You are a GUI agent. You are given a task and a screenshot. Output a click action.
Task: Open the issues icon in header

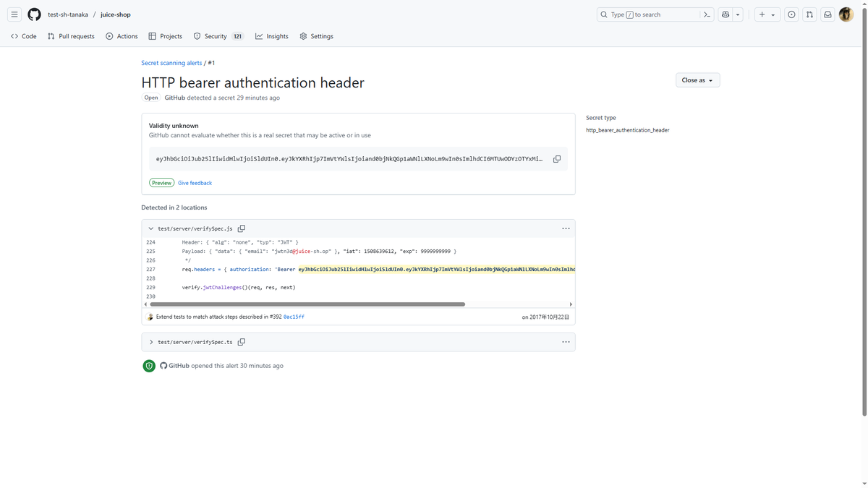(791, 14)
